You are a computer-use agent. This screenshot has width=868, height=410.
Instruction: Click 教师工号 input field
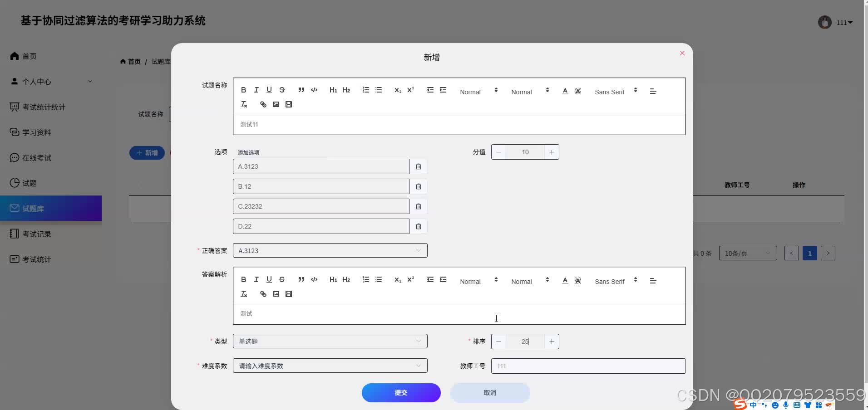coord(588,366)
